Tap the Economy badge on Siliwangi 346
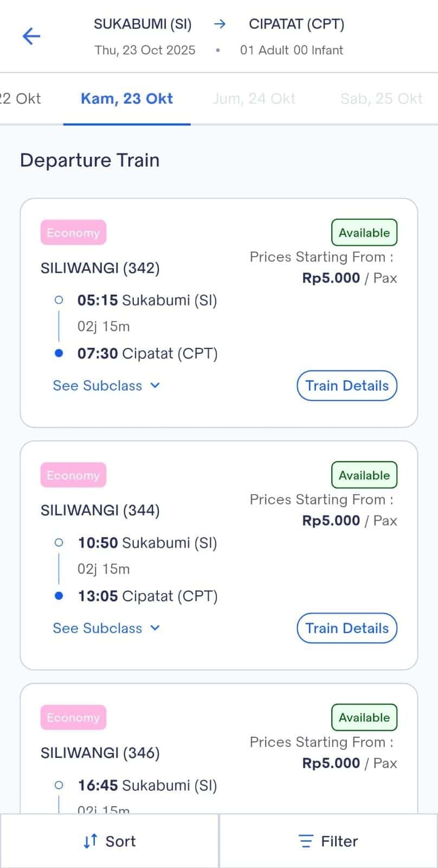Screen dimensions: 438x868 (x=73, y=718)
